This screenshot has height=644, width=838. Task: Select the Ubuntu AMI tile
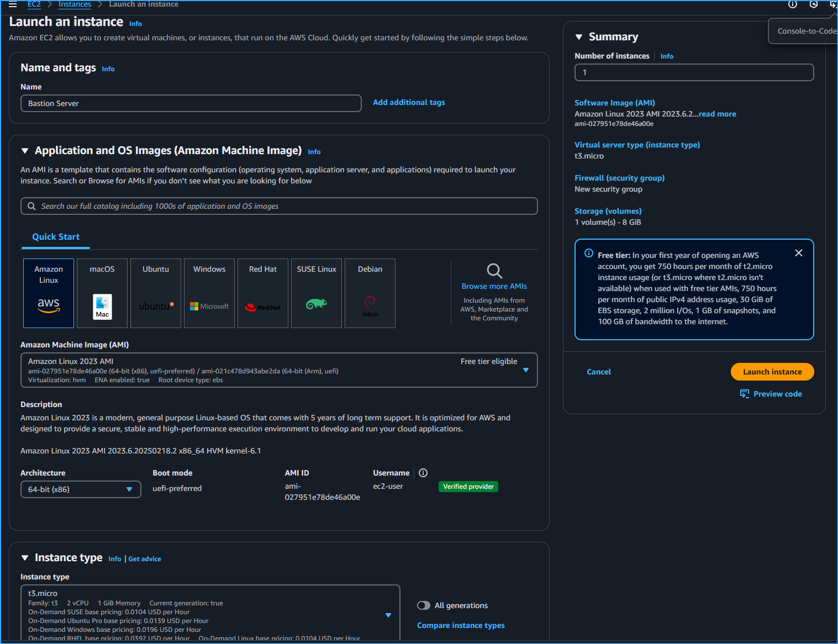(x=155, y=293)
